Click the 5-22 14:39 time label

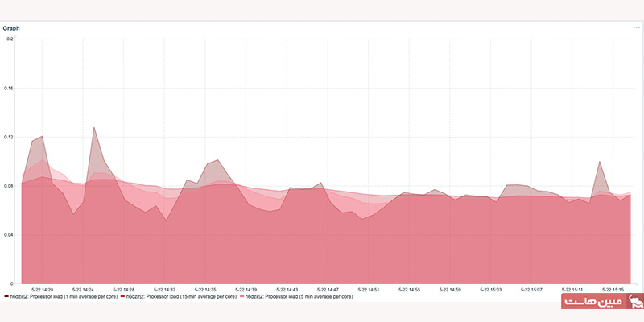(246, 290)
